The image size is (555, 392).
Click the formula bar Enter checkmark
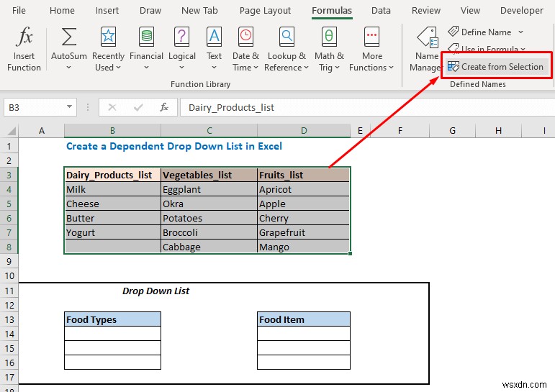pyautogui.click(x=137, y=107)
